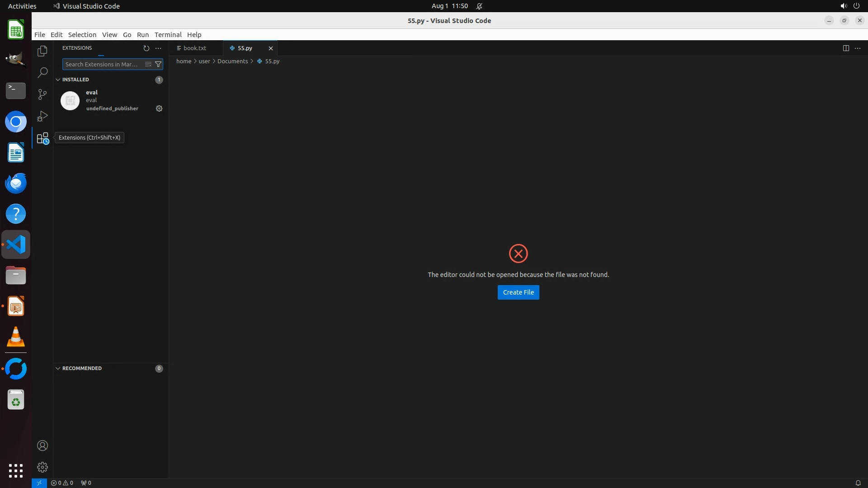Click the Search Extensions input field
The image size is (868, 488).
click(102, 64)
